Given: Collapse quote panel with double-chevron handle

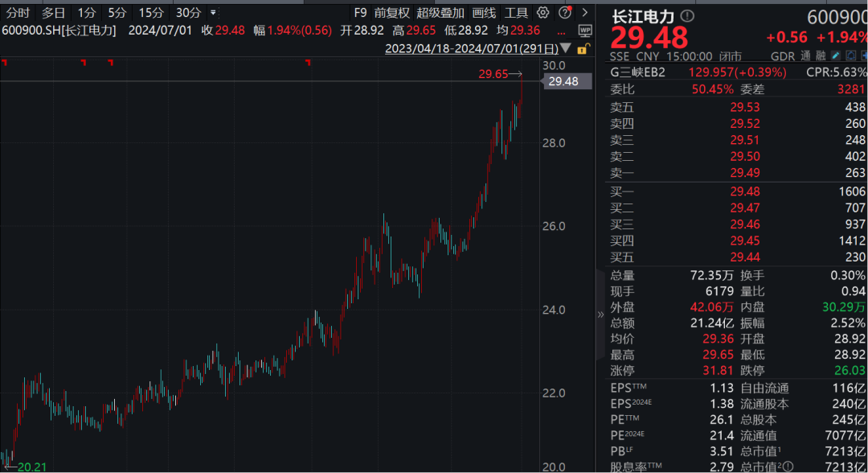Looking at the screenshot, I should click(600, 315).
